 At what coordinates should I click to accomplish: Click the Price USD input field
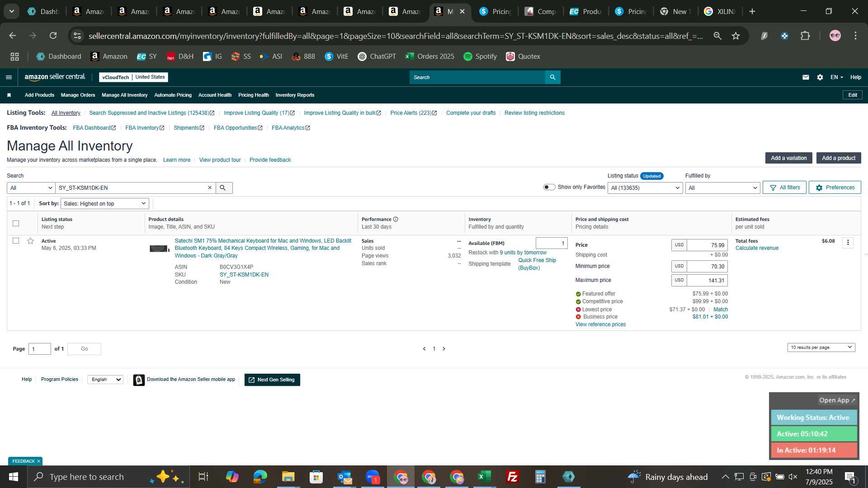coord(707,245)
